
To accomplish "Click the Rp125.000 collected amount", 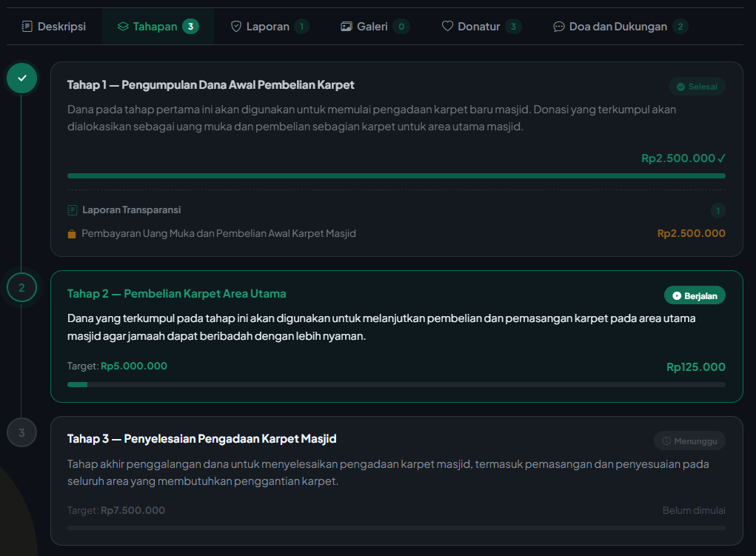I will (x=696, y=367).
